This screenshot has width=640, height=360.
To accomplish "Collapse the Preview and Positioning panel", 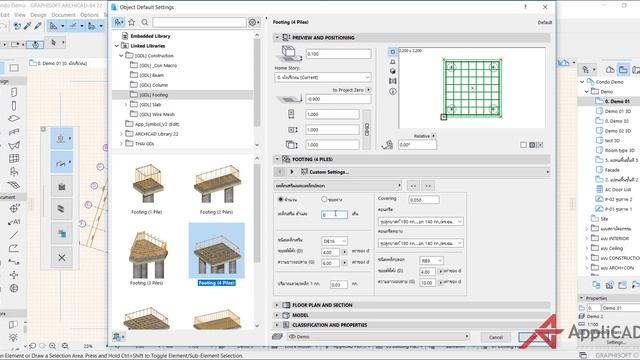I will click(x=277, y=38).
